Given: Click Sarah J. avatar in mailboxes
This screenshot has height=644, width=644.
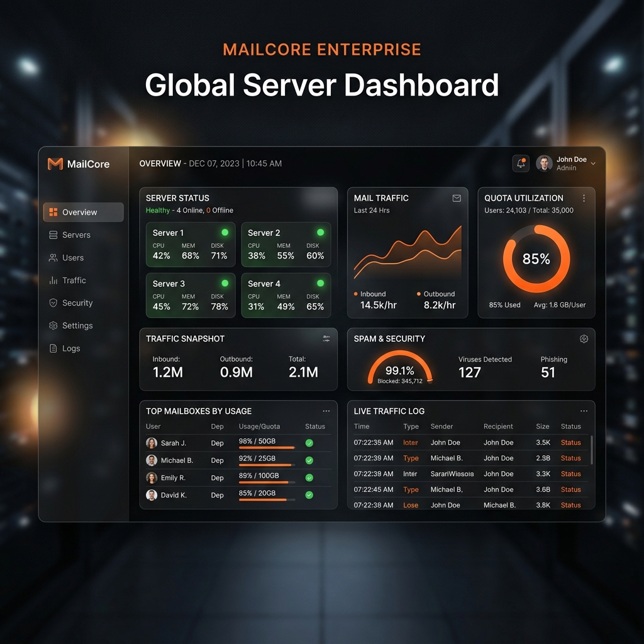Looking at the screenshot, I should pos(152,443).
